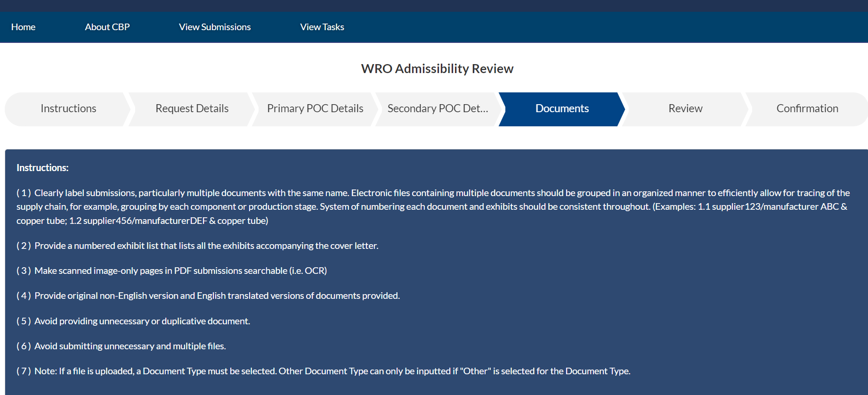
Task: Open the Secondary POC Details step
Action: pyautogui.click(x=438, y=108)
